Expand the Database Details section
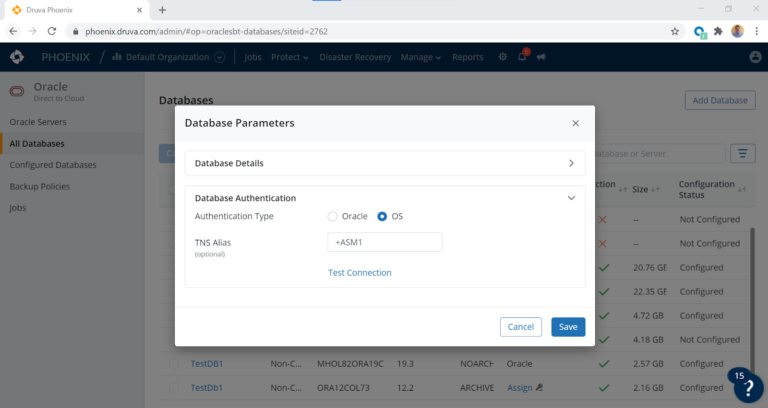Image resolution: width=768 pixels, height=408 pixels. [571, 162]
